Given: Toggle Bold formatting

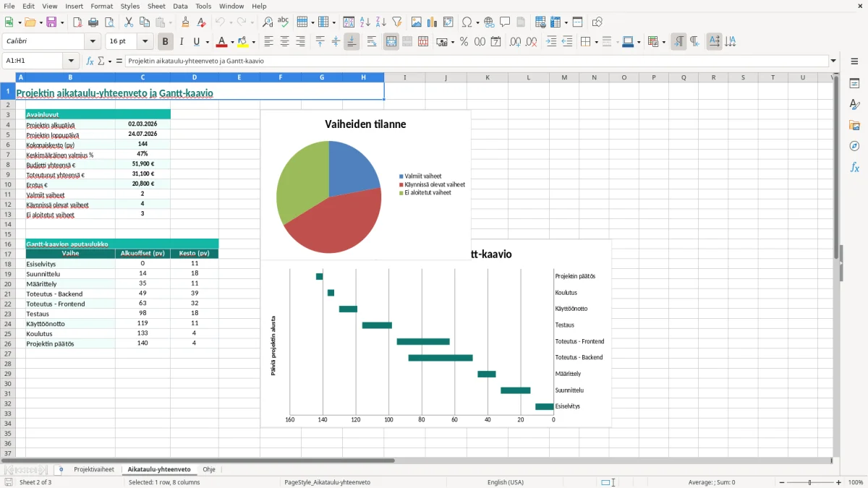Looking at the screenshot, I should click(166, 42).
